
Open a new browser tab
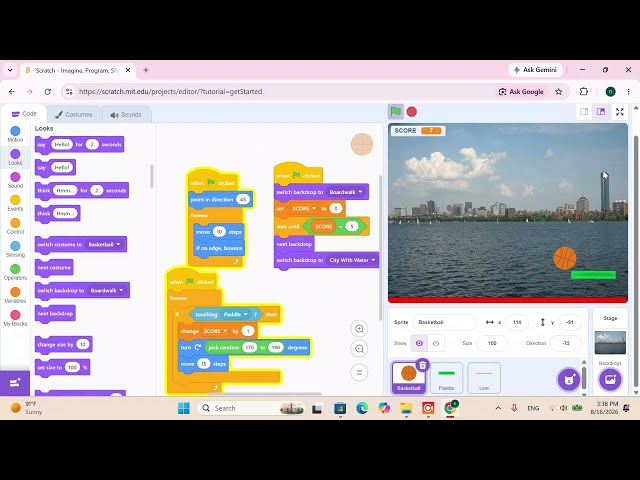tap(146, 70)
